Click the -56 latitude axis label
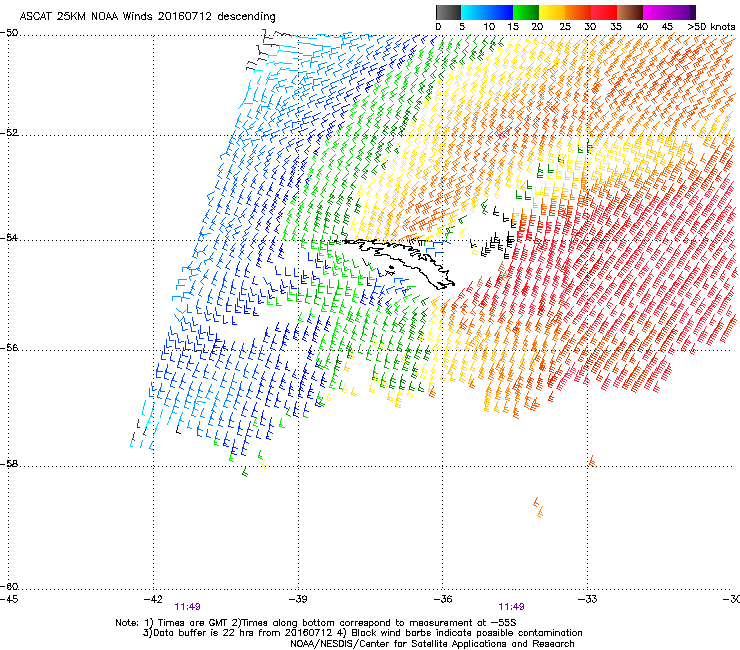The image size is (740, 650). click(x=9, y=347)
